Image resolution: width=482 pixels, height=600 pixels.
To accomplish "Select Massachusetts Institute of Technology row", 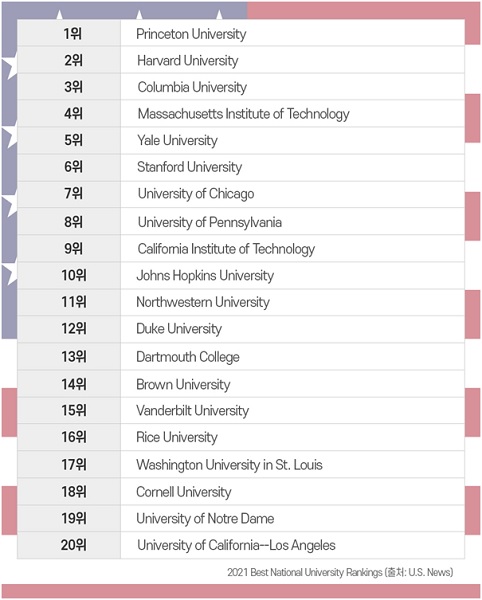I will tap(241, 114).
